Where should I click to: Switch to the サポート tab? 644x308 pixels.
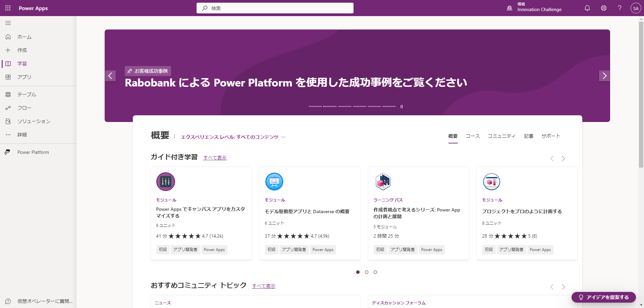[551, 136]
